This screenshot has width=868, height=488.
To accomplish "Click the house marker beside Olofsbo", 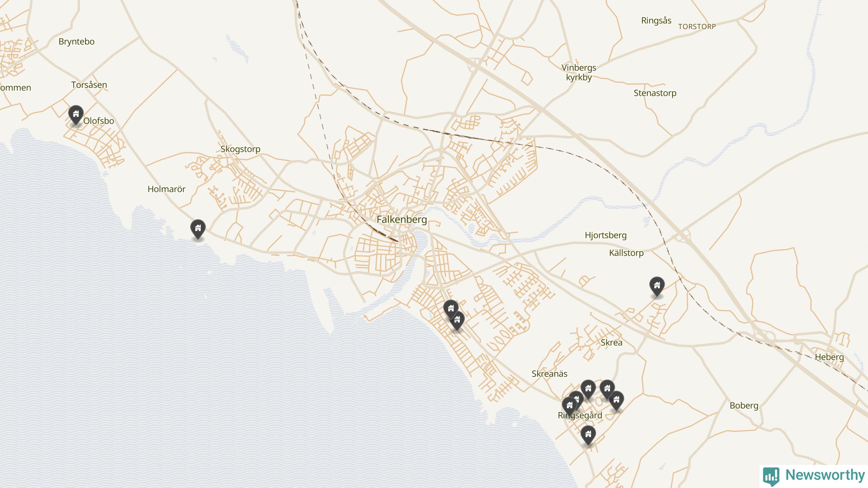I will coord(76,114).
